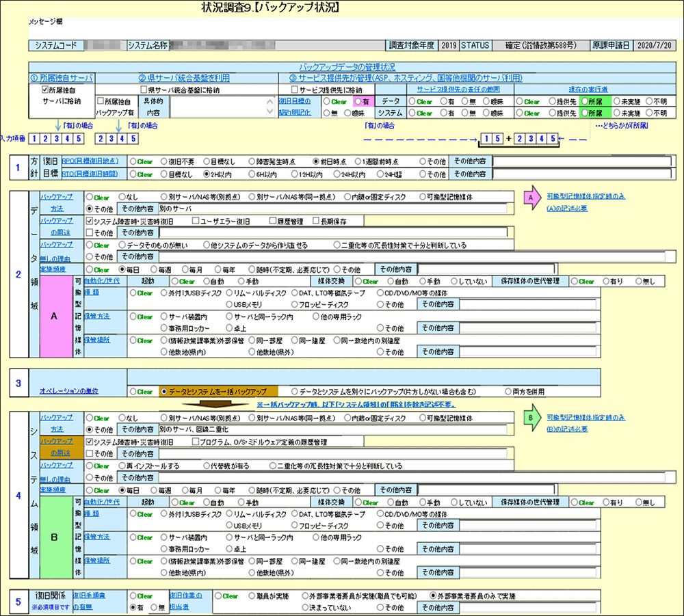This screenshot has height=616, width=684.
Task: Select the 1週間前時点 RPO option
Action: click(x=357, y=162)
